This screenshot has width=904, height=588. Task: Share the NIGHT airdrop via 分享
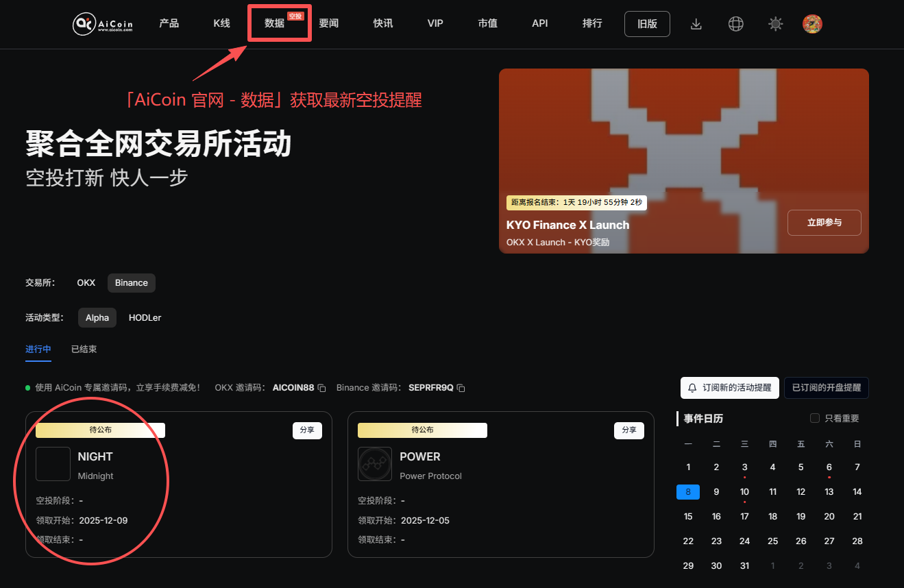point(307,430)
